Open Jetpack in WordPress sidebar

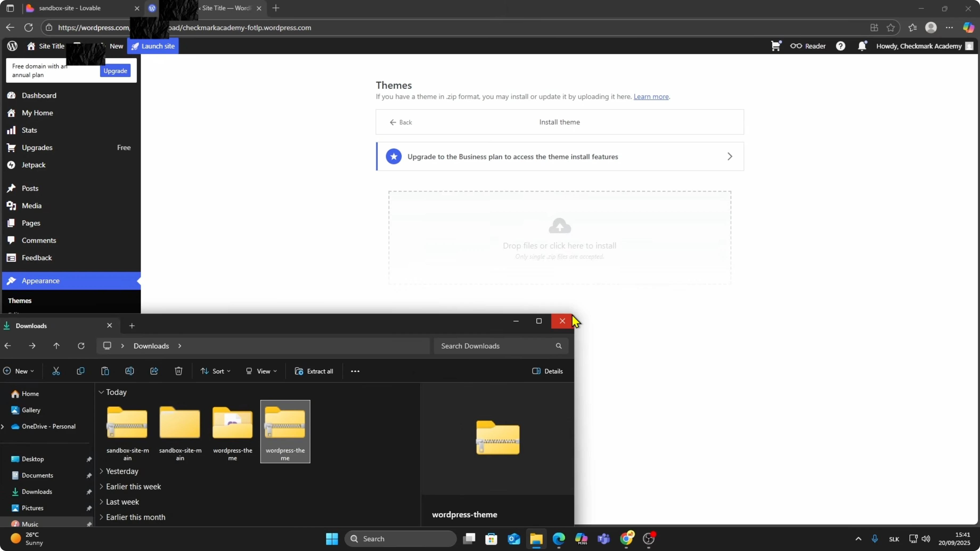coord(71,165)
